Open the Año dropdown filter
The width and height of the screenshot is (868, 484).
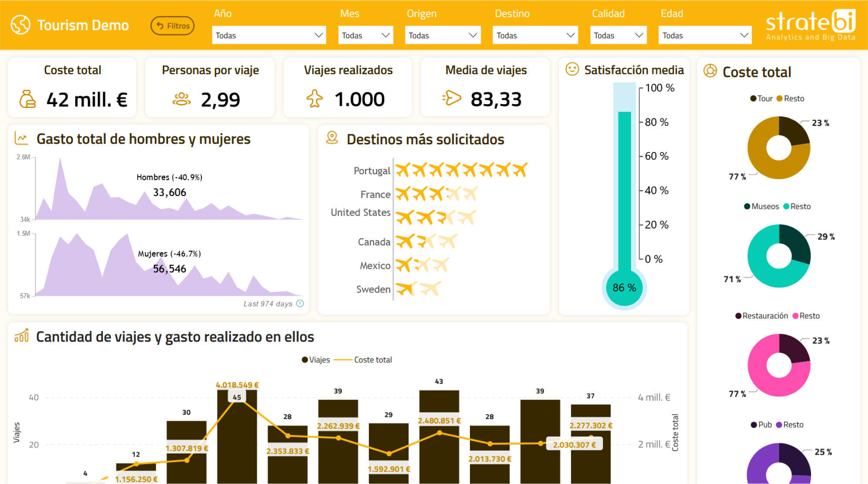[x=269, y=35]
